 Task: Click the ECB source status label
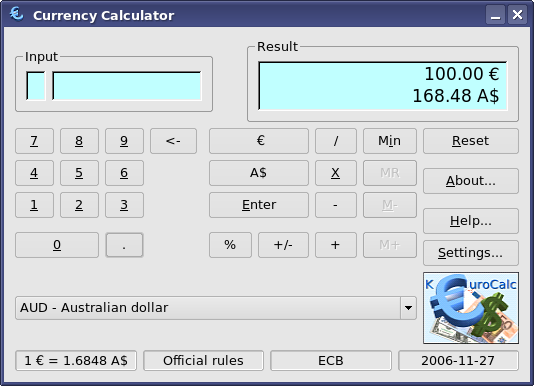point(331,360)
